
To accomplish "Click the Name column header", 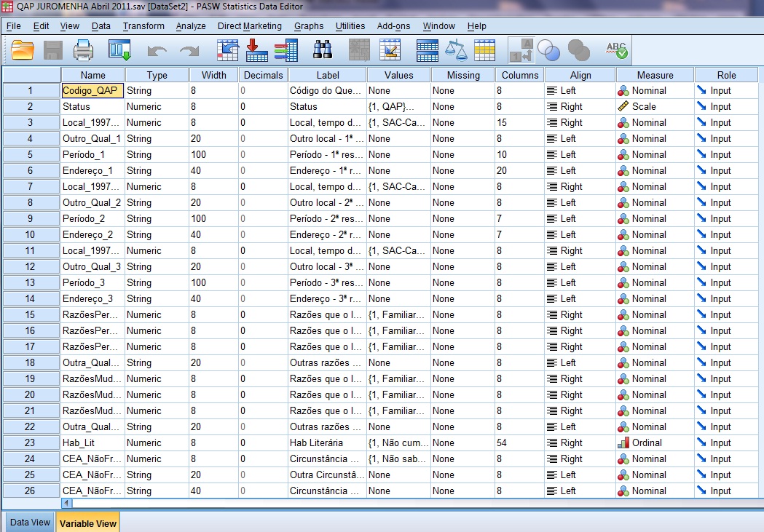I will tap(92, 75).
